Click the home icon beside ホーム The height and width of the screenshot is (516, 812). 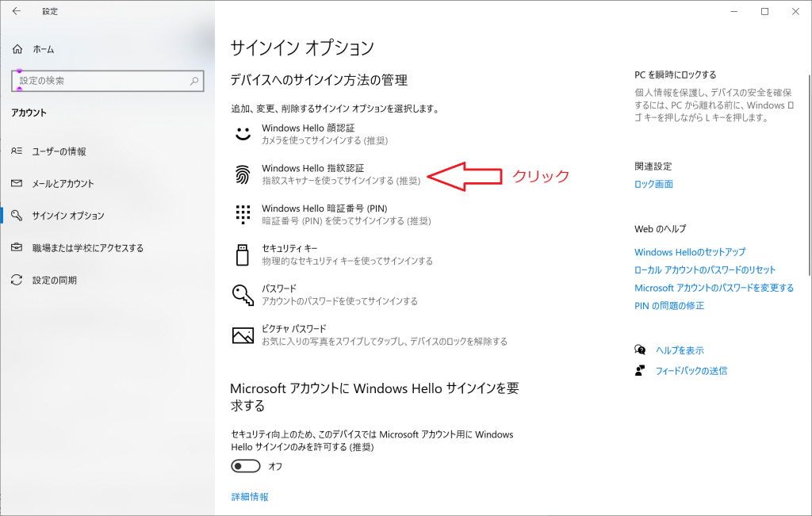pos(17,49)
